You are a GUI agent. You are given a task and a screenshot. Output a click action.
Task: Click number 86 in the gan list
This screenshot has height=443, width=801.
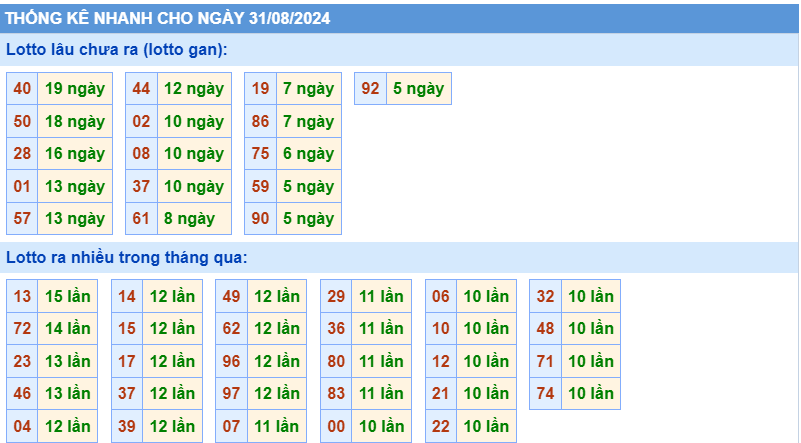point(260,121)
